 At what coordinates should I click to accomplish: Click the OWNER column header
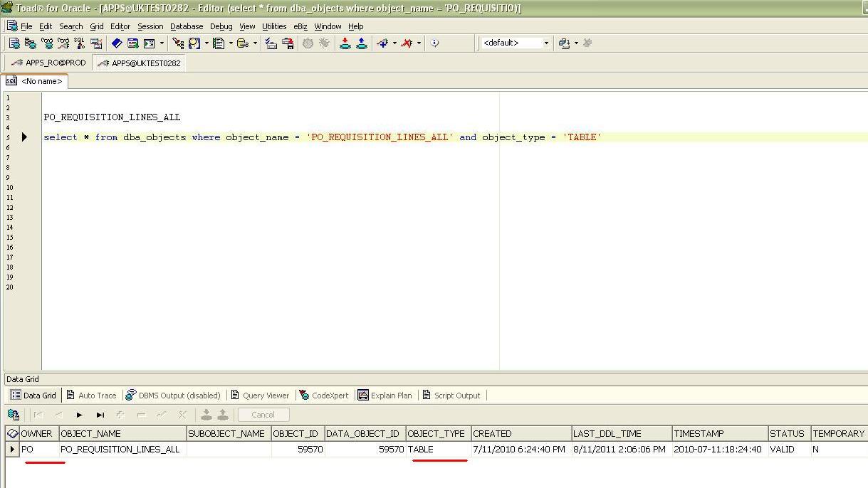[39, 433]
